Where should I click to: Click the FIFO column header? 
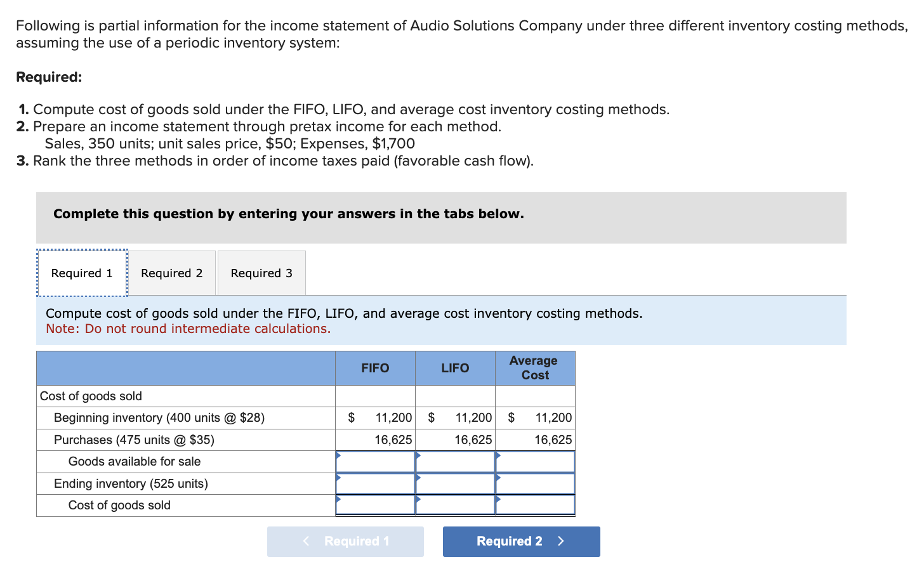[375, 368]
